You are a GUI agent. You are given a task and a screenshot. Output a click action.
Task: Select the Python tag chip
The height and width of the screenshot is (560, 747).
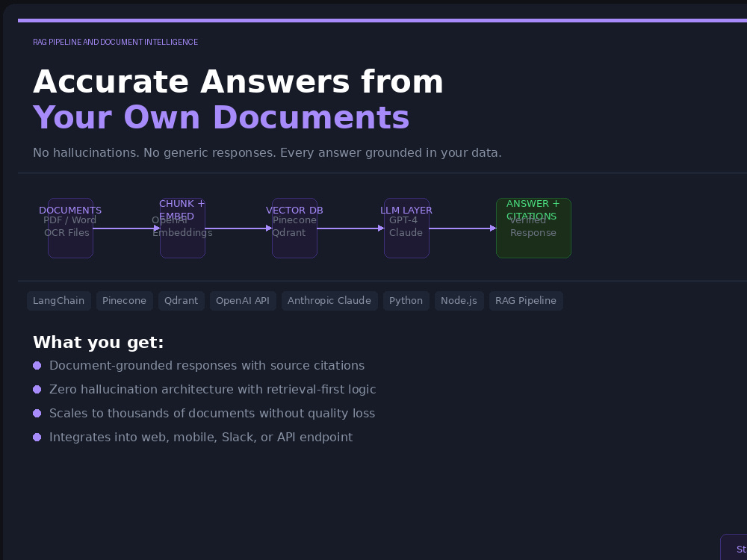click(406, 301)
